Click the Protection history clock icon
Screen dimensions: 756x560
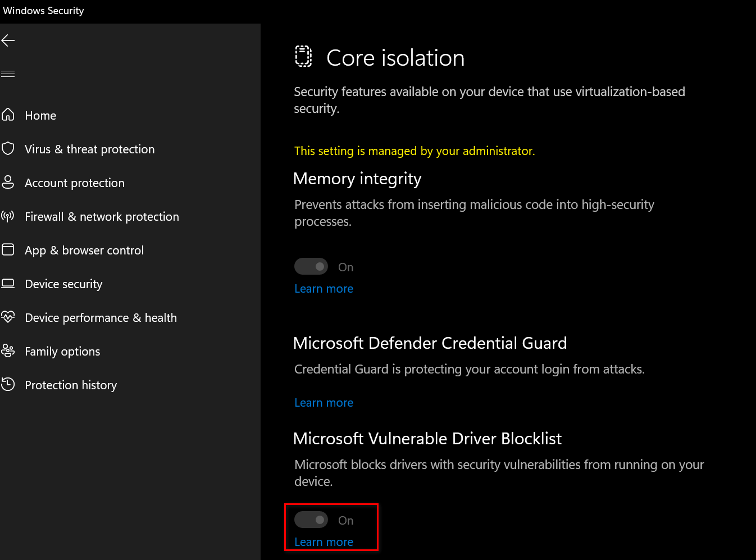(x=8, y=385)
